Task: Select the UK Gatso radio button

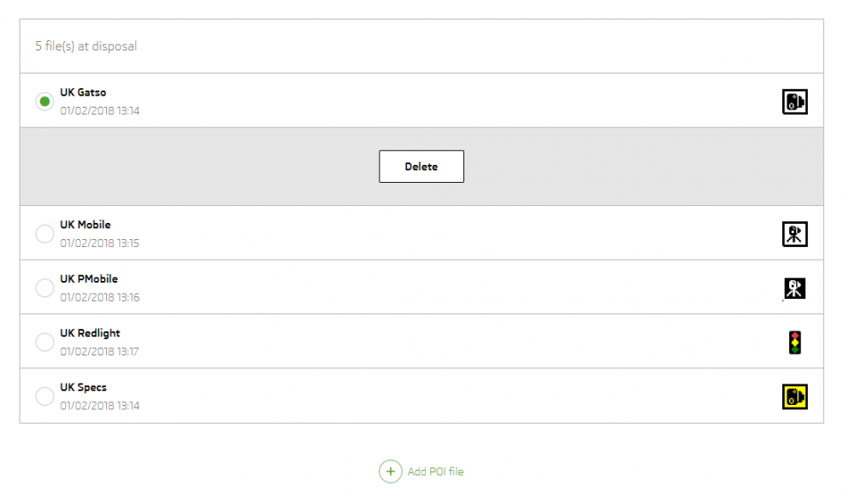Action: pyautogui.click(x=44, y=102)
